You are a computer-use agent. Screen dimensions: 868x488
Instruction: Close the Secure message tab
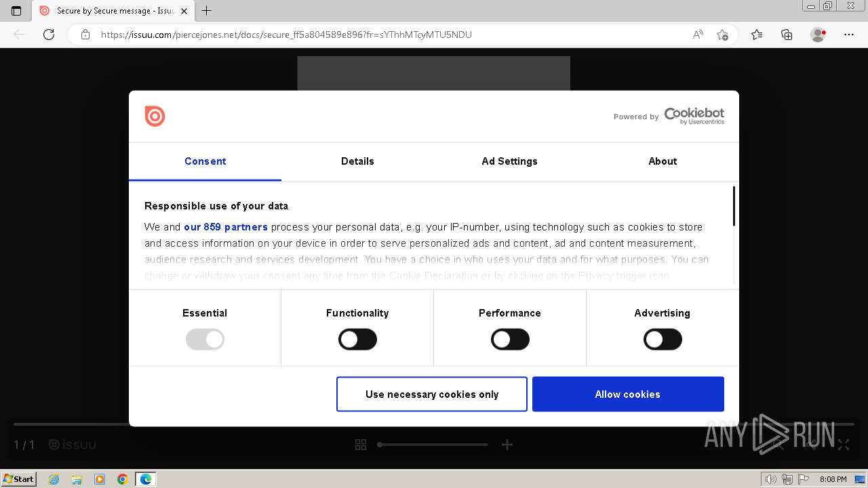pos(184,11)
